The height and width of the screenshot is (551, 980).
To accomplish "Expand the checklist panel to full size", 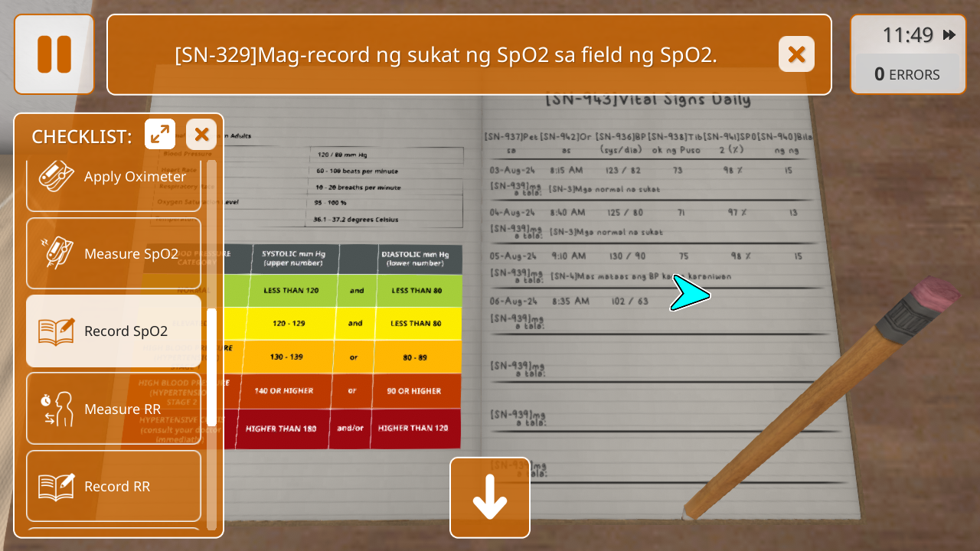I will [160, 135].
